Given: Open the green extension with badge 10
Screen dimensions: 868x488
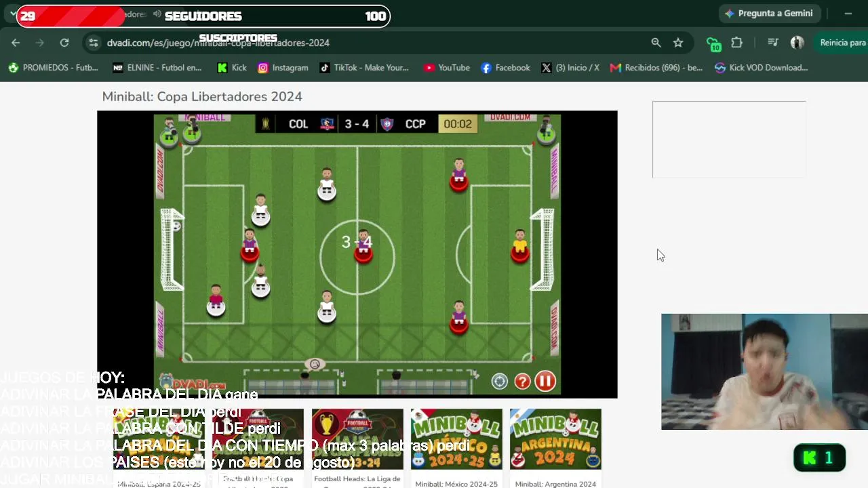Looking at the screenshot, I should (x=713, y=43).
